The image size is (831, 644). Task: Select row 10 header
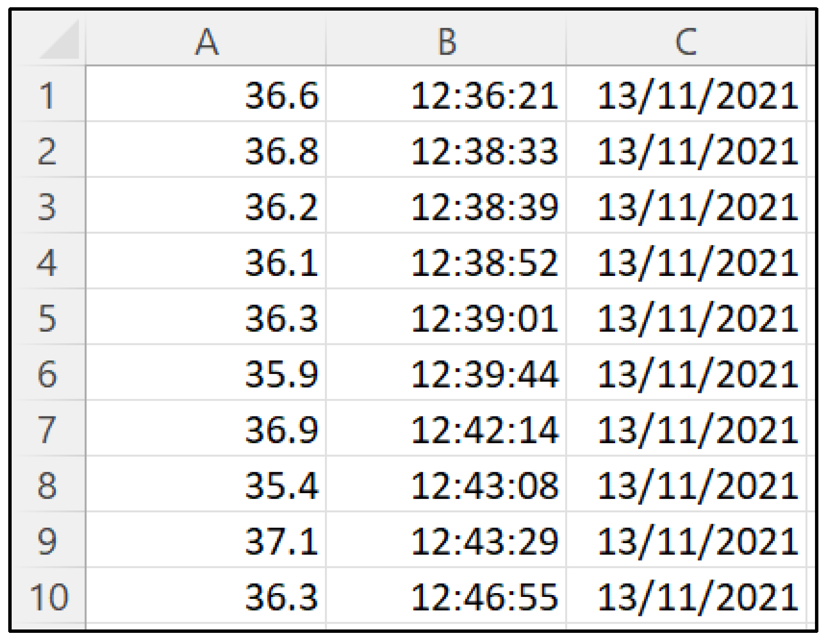pos(49,596)
